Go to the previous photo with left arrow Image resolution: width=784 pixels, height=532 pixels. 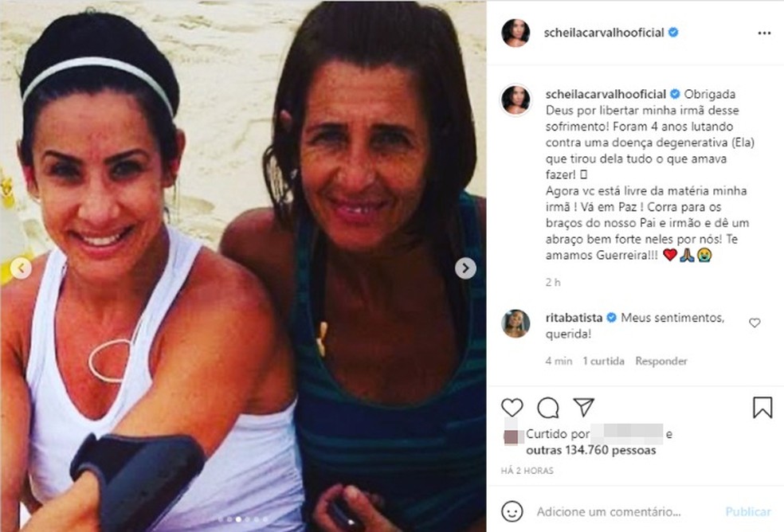click(x=21, y=268)
